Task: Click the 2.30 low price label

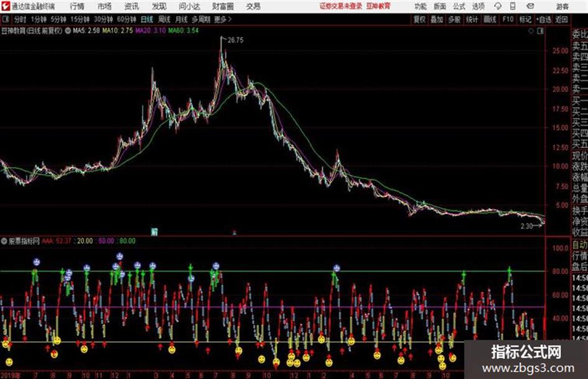Action: pos(526,226)
